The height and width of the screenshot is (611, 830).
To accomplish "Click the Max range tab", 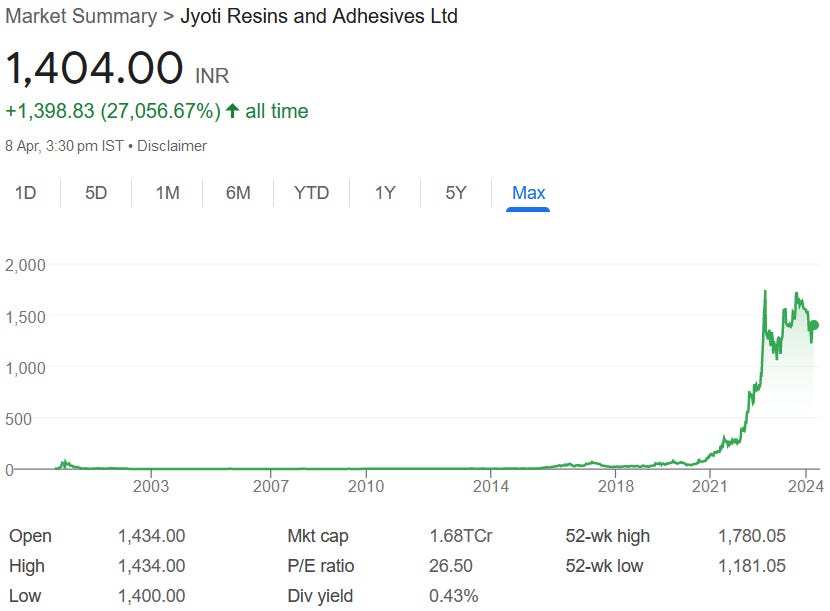I will pos(528,193).
